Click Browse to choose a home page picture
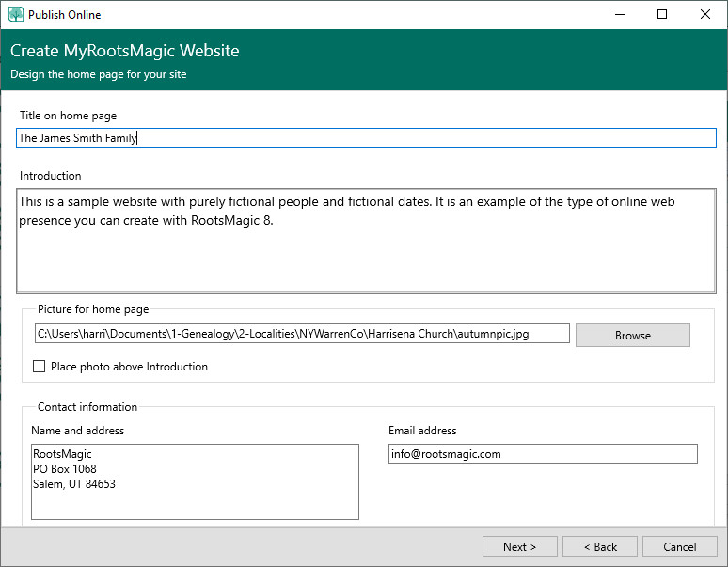The width and height of the screenshot is (728, 567). click(632, 336)
